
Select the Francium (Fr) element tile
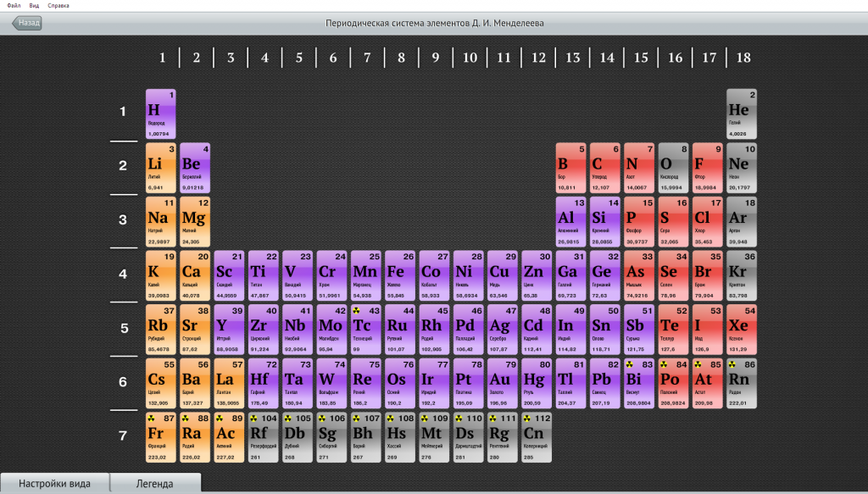pyautogui.click(x=161, y=438)
